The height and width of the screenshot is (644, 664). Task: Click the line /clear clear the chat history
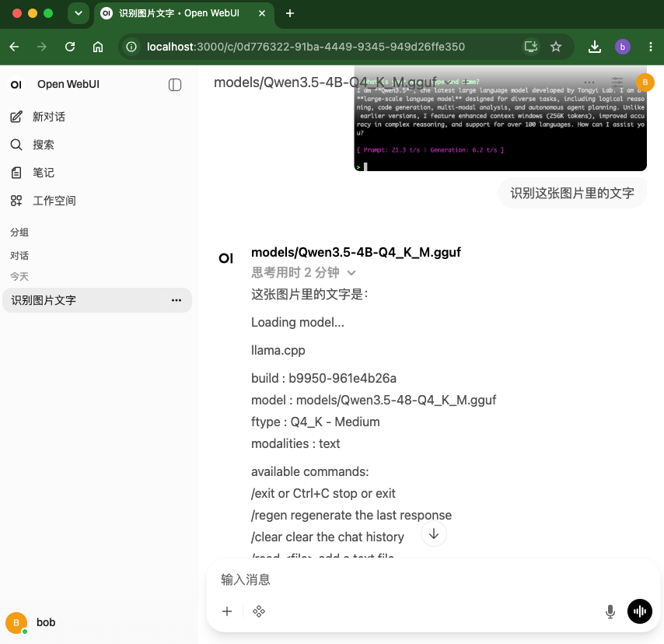pos(327,537)
